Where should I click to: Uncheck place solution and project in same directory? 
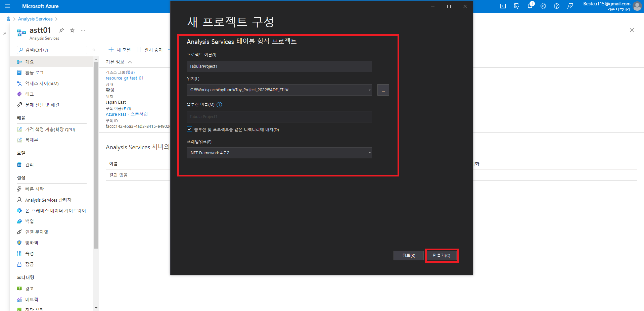coord(189,129)
